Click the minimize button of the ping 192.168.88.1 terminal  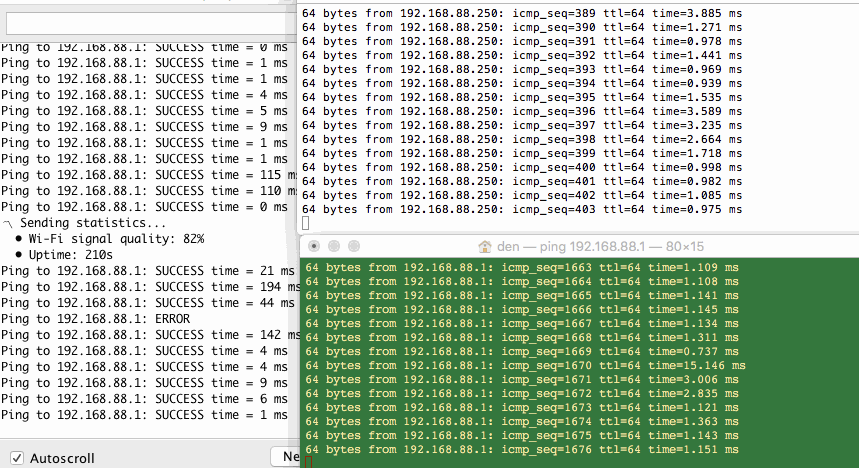coord(334,246)
